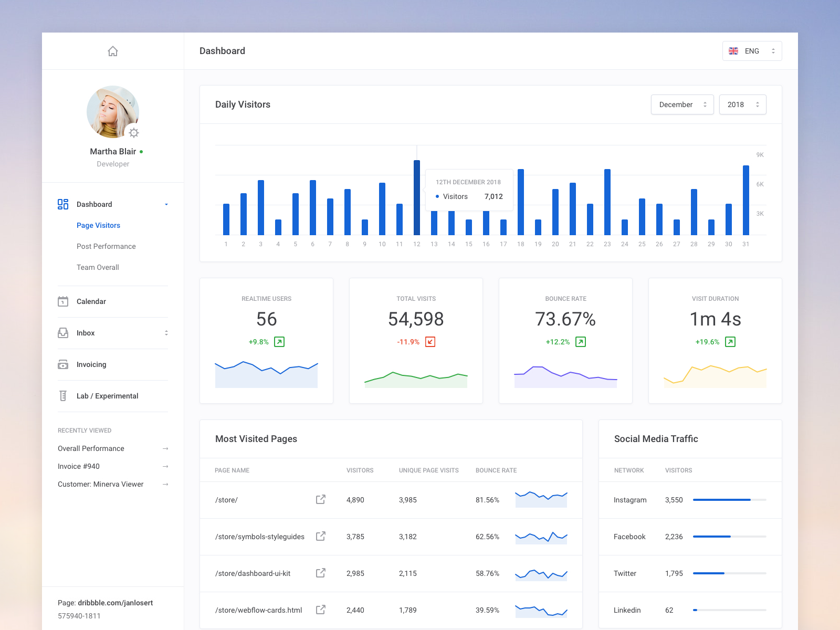
Task: Click the day 18 bar in chart
Action: point(521,202)
